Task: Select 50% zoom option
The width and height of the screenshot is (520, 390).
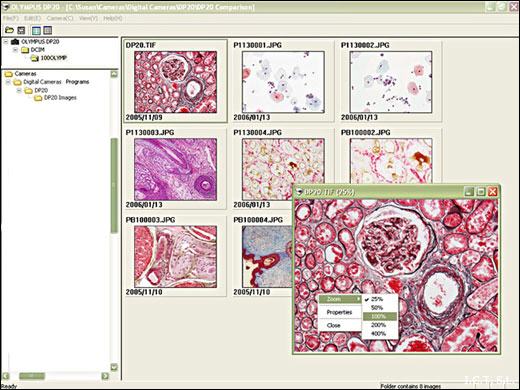Action: tap(380, 308)
